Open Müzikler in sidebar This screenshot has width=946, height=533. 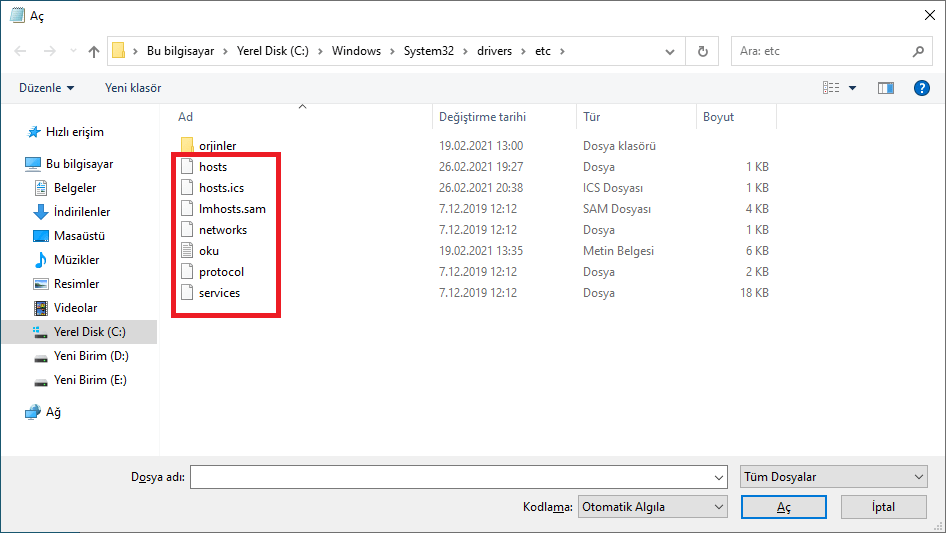point(76,260)
